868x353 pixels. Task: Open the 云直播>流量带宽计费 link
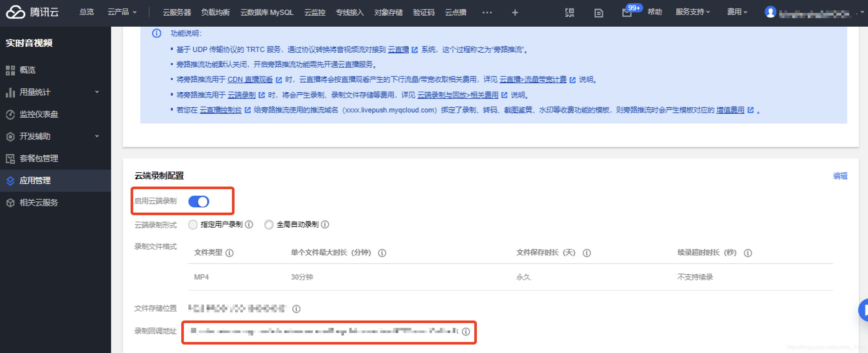pos(533,80)
